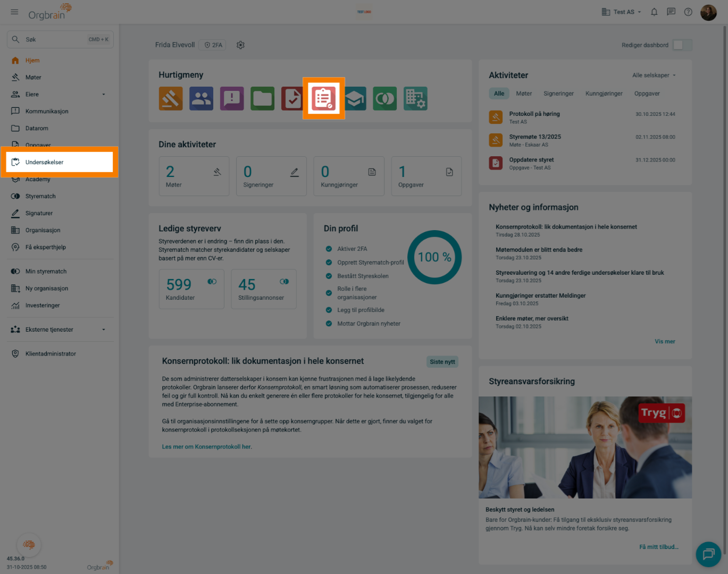
Task: Switch to the Oppgaver tab in Aktiviteter
Action: (x=647, y=94)
